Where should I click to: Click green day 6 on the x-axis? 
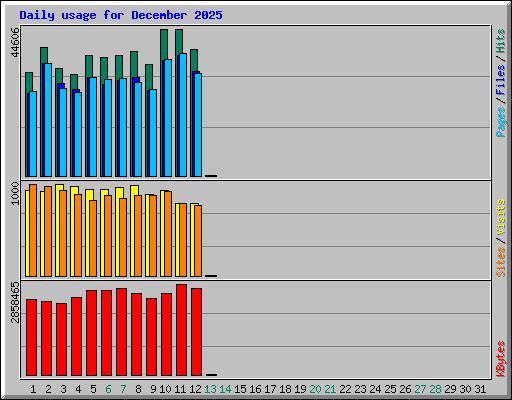click(108, 389)
